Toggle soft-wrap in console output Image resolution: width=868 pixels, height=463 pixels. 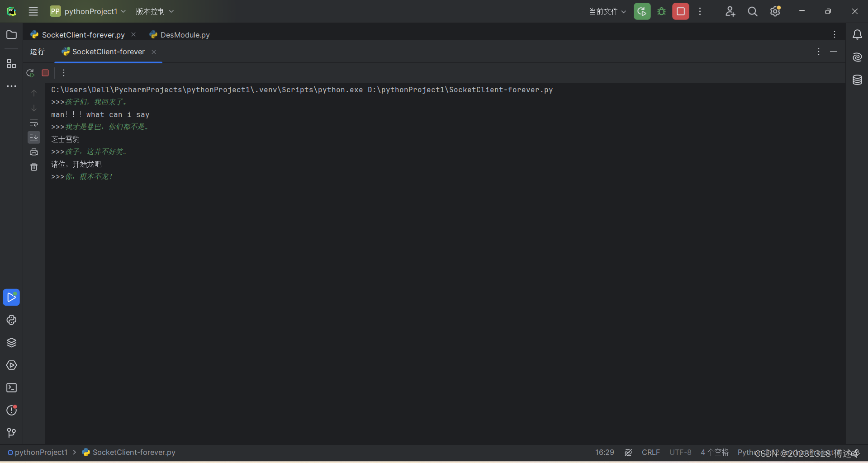pos(34,123)
